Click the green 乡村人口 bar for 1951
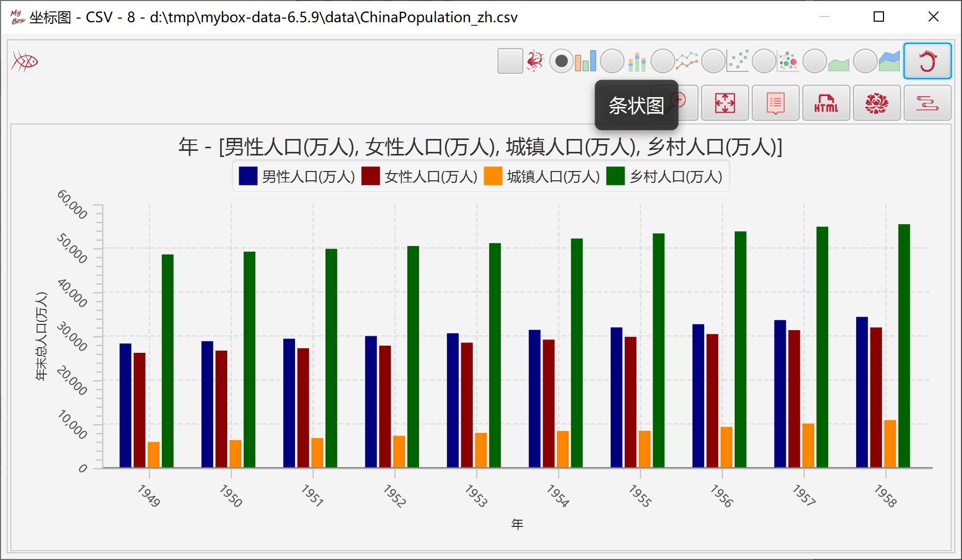This screenshot has width=962, height=560. [331, 358]
